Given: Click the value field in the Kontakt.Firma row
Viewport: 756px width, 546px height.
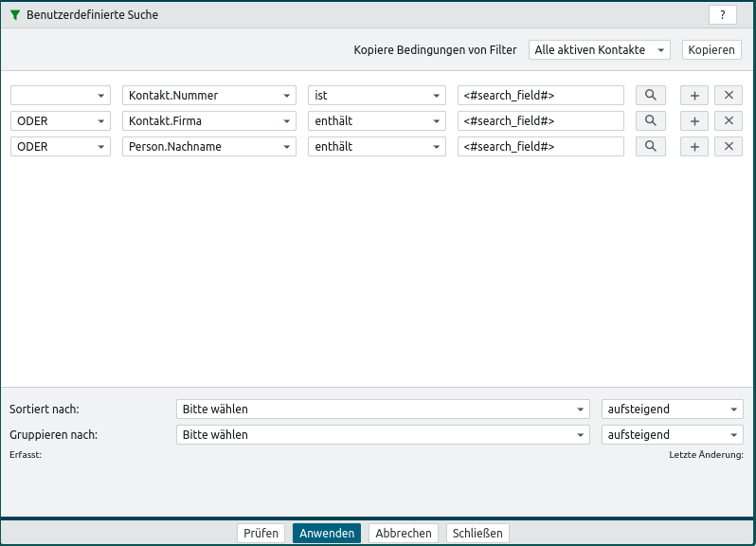Looking at the screenshot, I should click(x=540, y=120).
